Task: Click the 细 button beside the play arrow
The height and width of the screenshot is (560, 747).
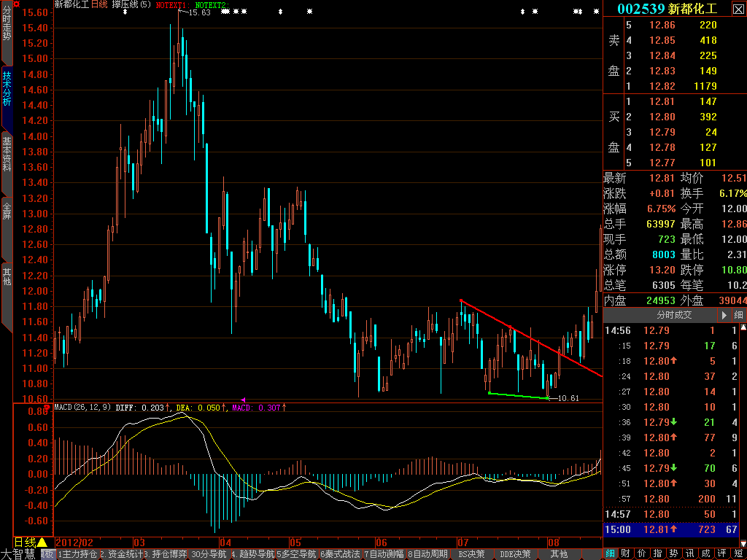Action: click(x=738, y=315)
